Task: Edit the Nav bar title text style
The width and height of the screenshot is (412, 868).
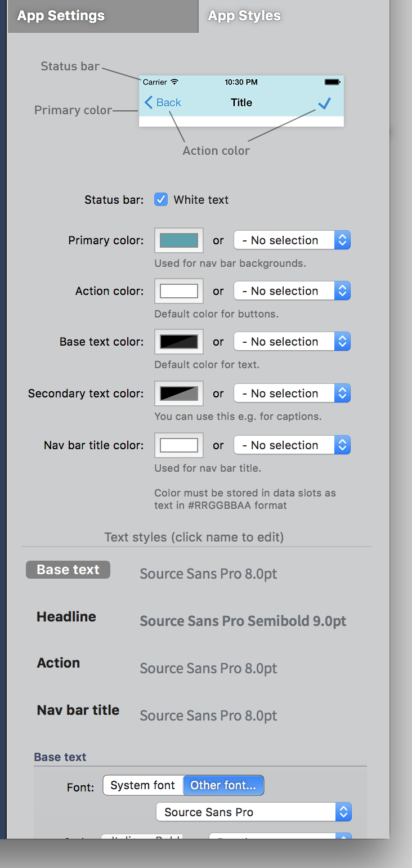Action: click(78, 710)
